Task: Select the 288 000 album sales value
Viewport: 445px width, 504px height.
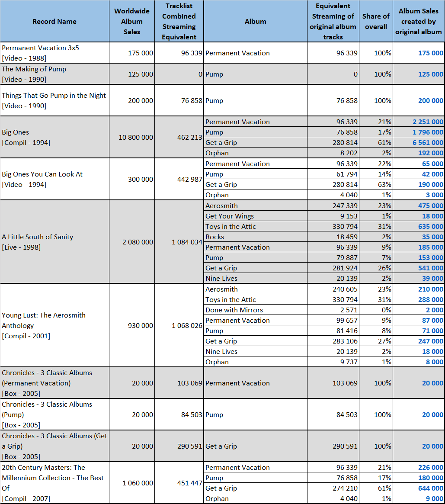Action: [x=431, y=299]
